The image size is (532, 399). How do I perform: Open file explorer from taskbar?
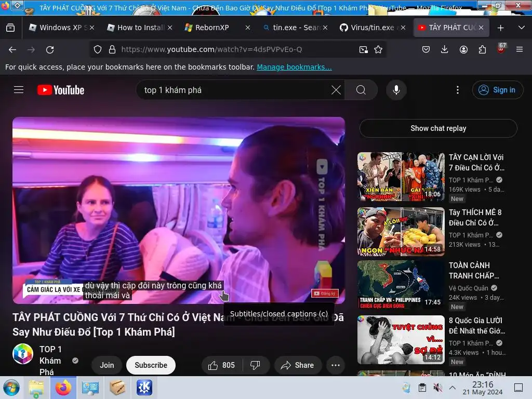(36, 388)
